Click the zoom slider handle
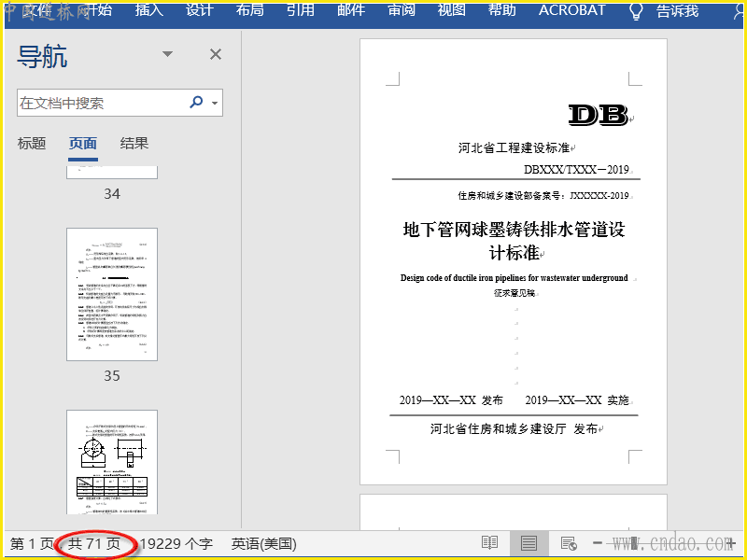The height and width of the screenshot is (560, 747). pos(634,543)
